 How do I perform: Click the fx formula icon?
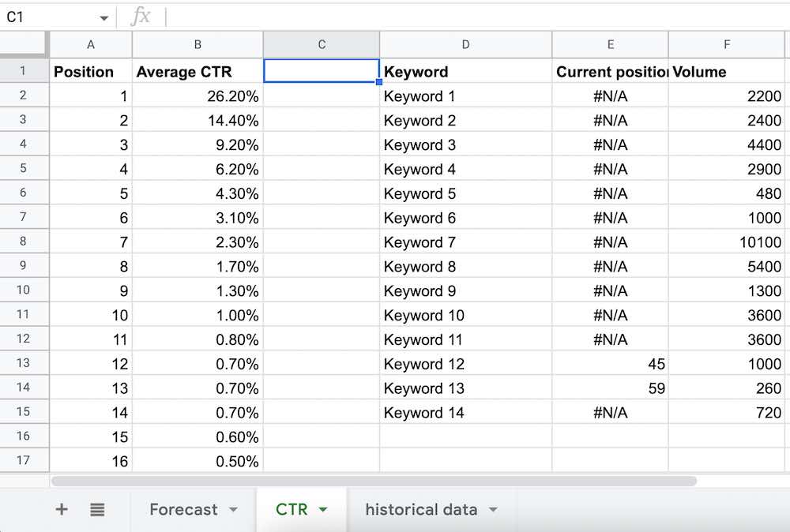click(x=141, y=17)
